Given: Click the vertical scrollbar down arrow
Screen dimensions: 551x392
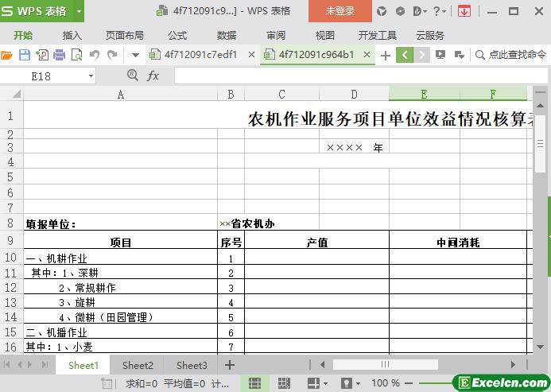Looking at the screenshot, I should coord(540,347).
